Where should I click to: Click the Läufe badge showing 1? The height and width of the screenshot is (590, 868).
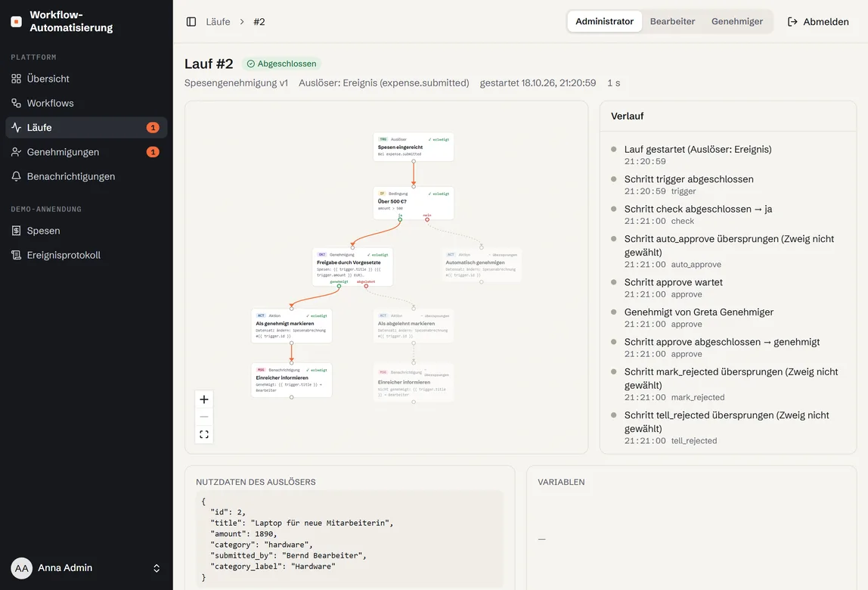(153, 127)
